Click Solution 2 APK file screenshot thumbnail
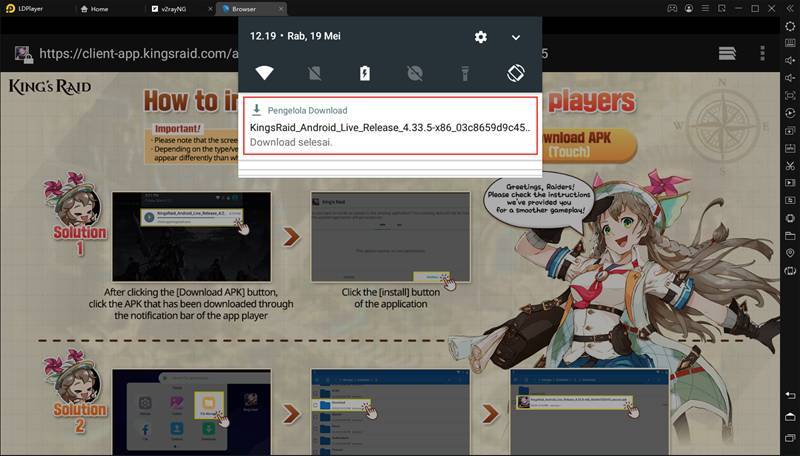 coord(590,411)
